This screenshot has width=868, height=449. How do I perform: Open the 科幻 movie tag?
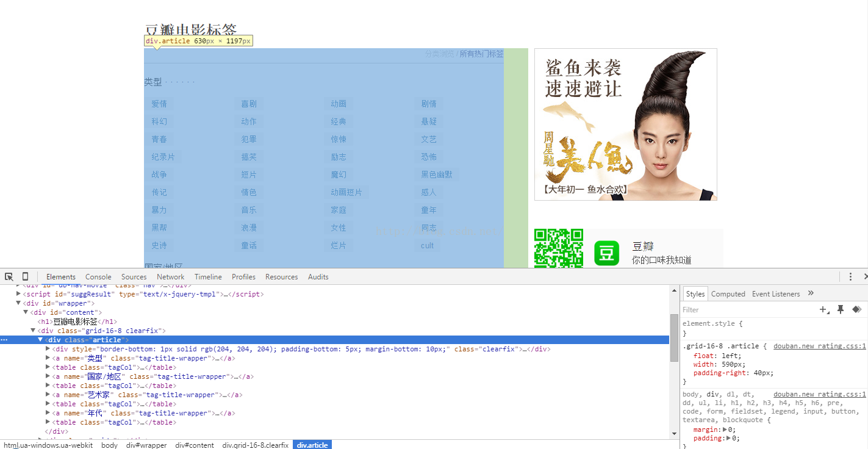(159, 121)
